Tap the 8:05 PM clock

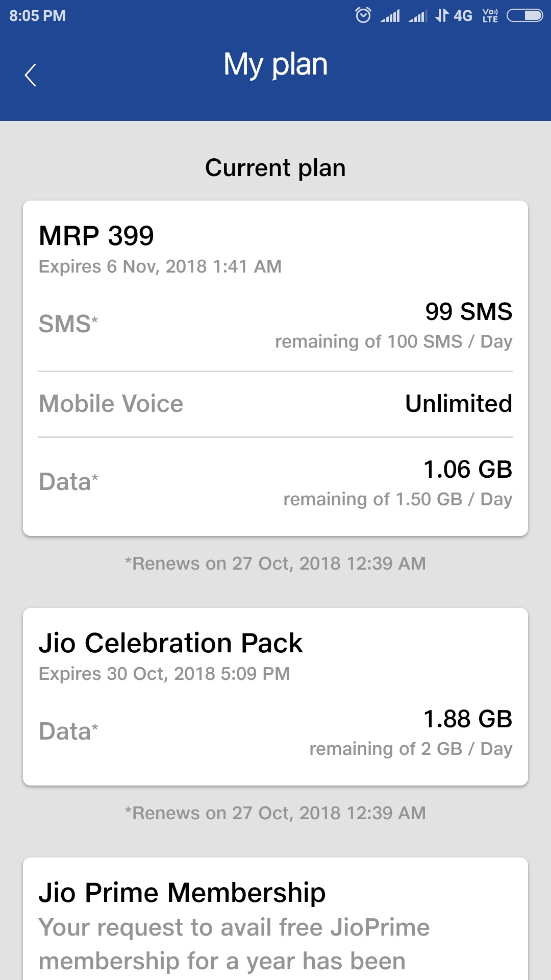(x=37, y=16)
